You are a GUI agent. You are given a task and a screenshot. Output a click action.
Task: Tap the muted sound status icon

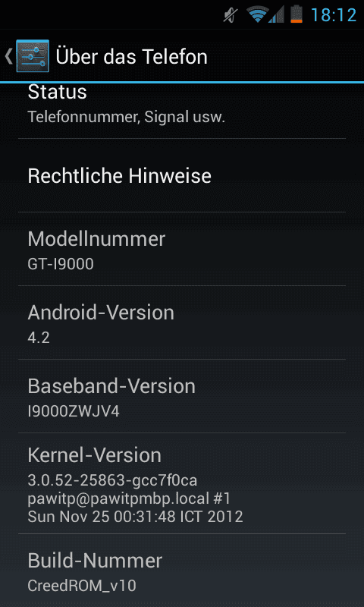click(x=231, y=15)
